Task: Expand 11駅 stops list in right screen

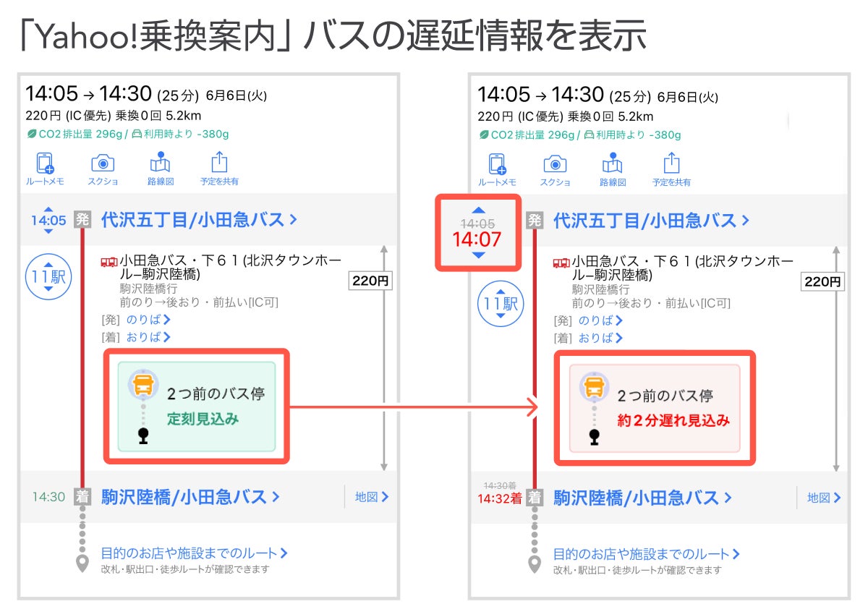Action: point(500,303)
